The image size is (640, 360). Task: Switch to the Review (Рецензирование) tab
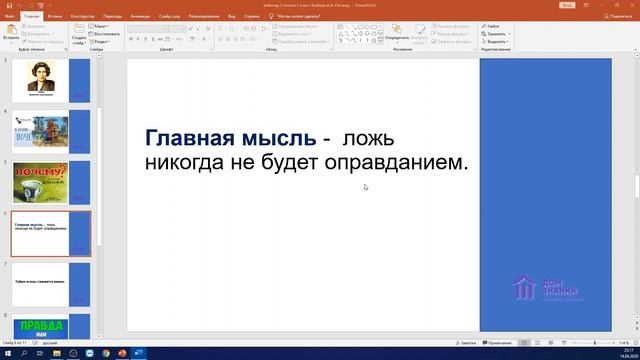[204, 16]
